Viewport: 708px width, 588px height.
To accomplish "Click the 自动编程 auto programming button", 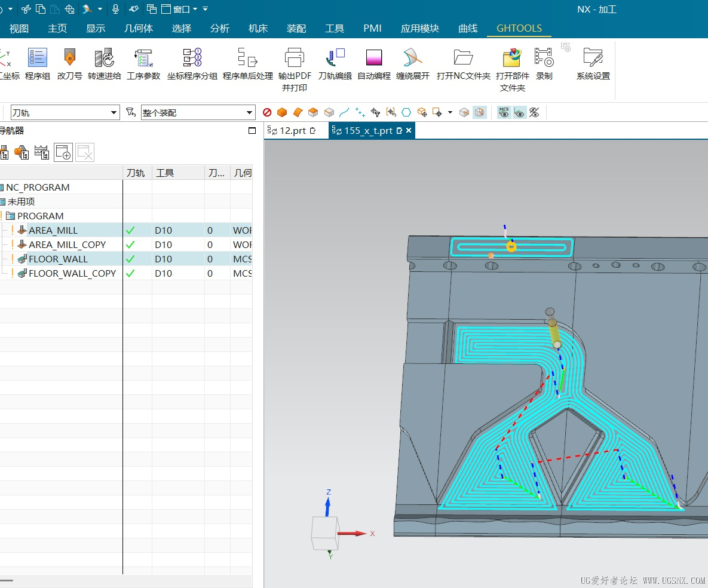I will point(374,76).
